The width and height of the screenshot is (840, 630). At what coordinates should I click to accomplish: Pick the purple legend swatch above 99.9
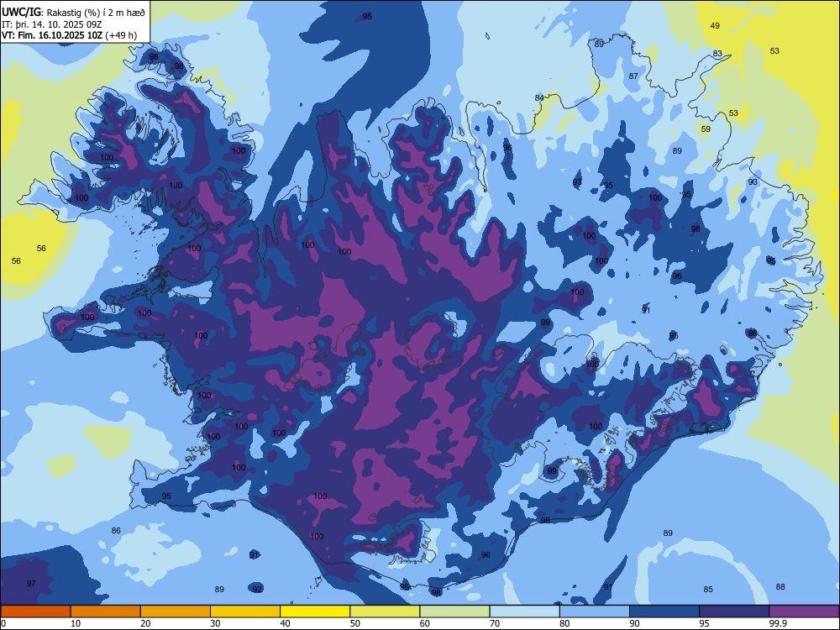(804, 612)
